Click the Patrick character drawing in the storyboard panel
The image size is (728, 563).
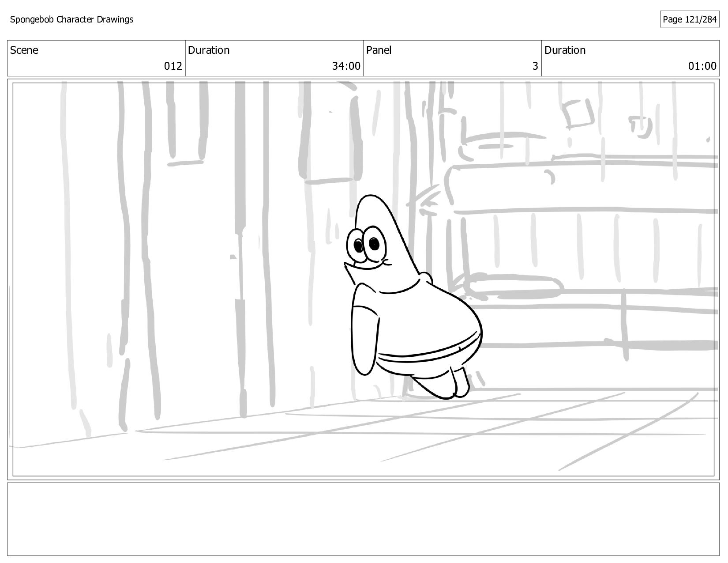click(x=413, y=297)
